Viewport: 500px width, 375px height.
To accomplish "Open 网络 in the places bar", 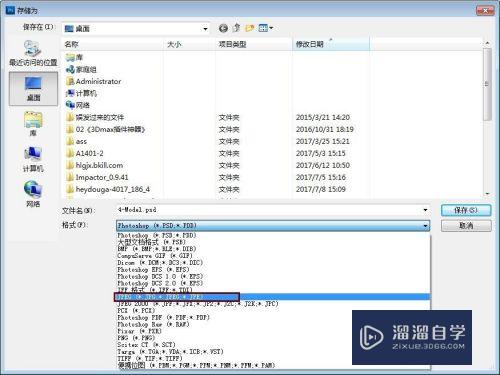I will (33, 194).
